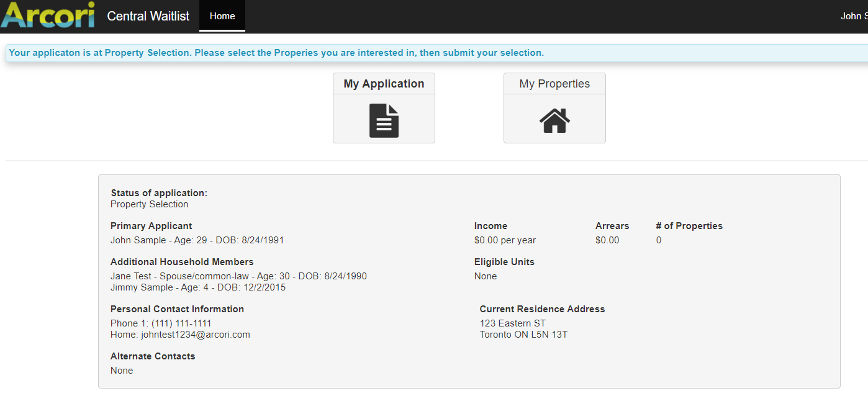Click Toronto ON L5N 13T line
This screenshot has width=868, height=396.
[523, 335]
